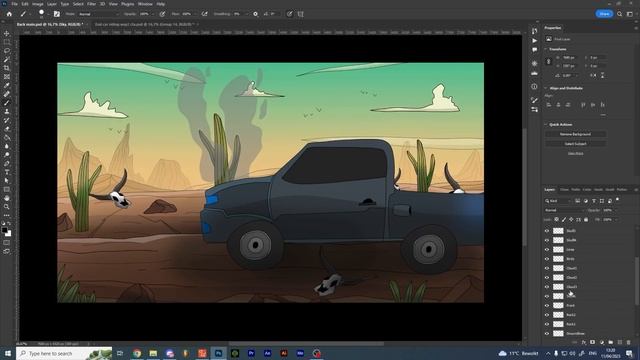Open the brush settings panel icon in options bar
Viewport: 640px width, 360px height.
(57, 14)
